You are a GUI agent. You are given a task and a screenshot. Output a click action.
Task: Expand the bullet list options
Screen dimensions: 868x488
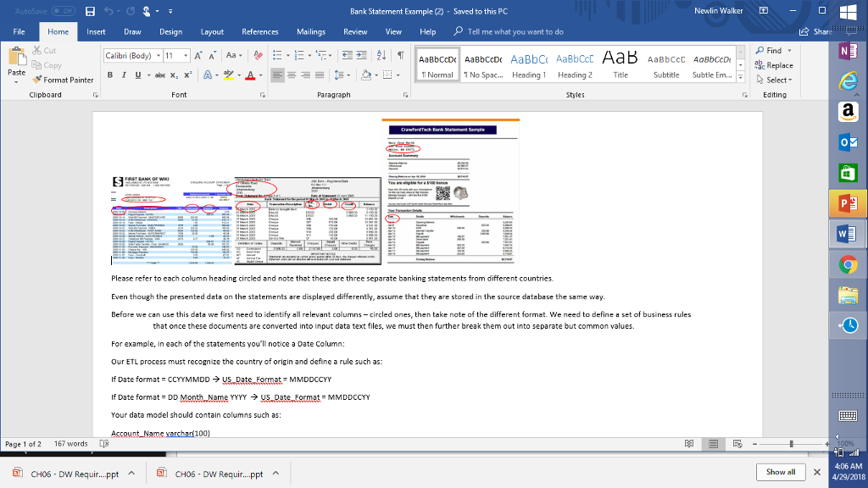coord(290,54)
